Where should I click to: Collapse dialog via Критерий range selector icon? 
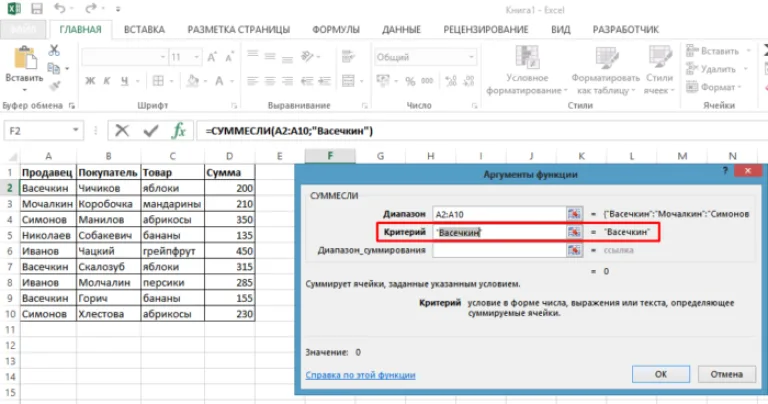574,232
